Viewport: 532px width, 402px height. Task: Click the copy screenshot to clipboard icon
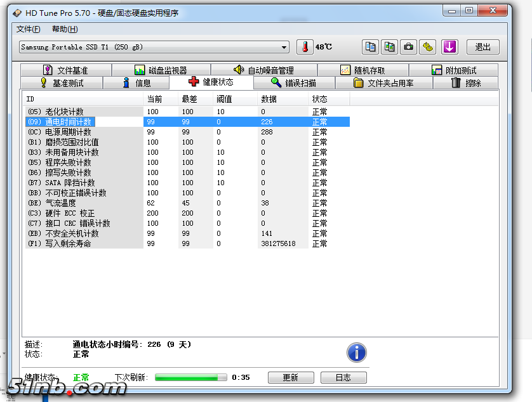coord(390,47)
